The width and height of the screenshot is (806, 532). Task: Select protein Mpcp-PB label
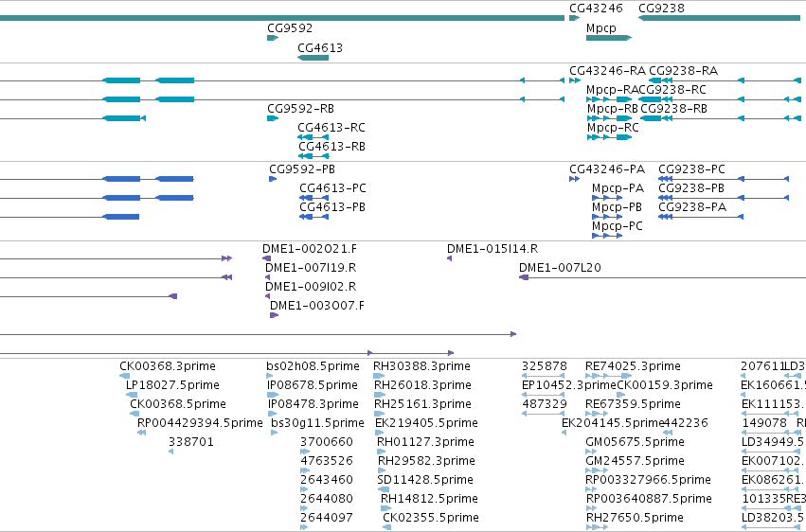coord(617,207)
